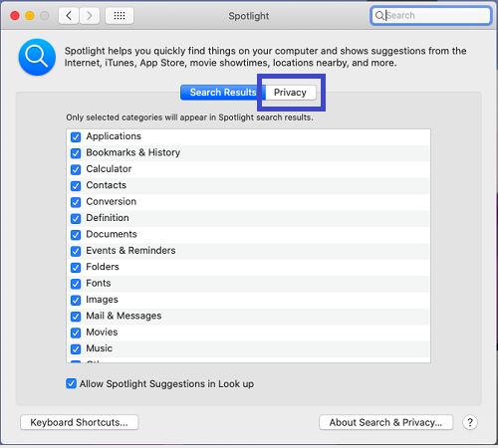Toggle the Movies checkbox
Screen dimensions: 498x448
[x=76, y=333]
